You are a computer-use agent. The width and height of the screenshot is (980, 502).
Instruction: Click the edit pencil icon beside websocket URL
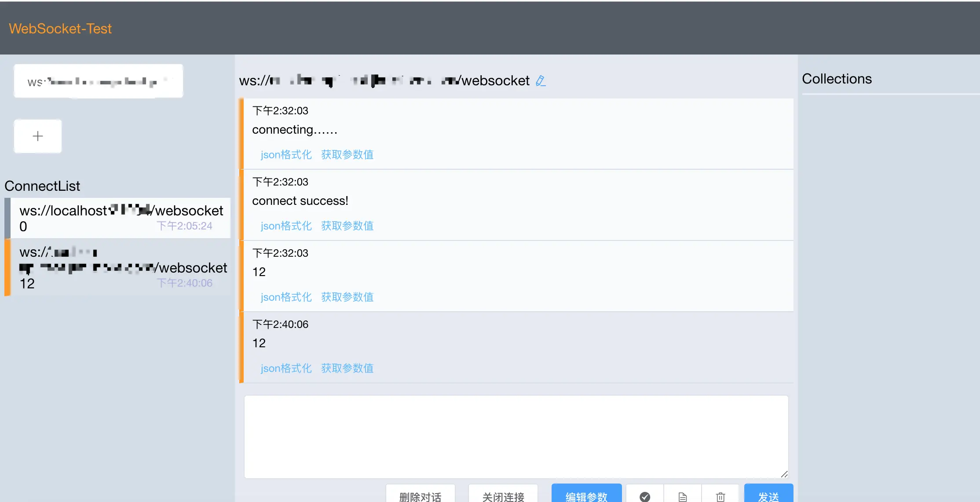click(x=541, y=81)
